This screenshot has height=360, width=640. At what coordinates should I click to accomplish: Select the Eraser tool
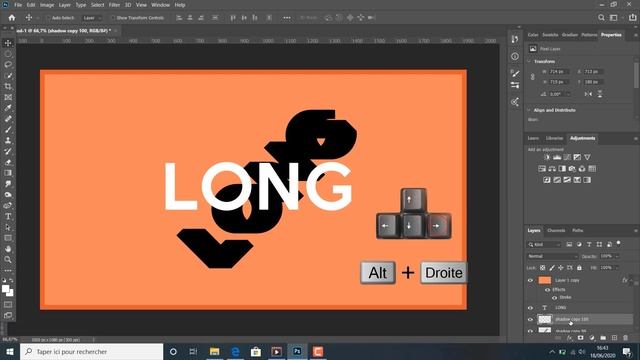[8, 162]
